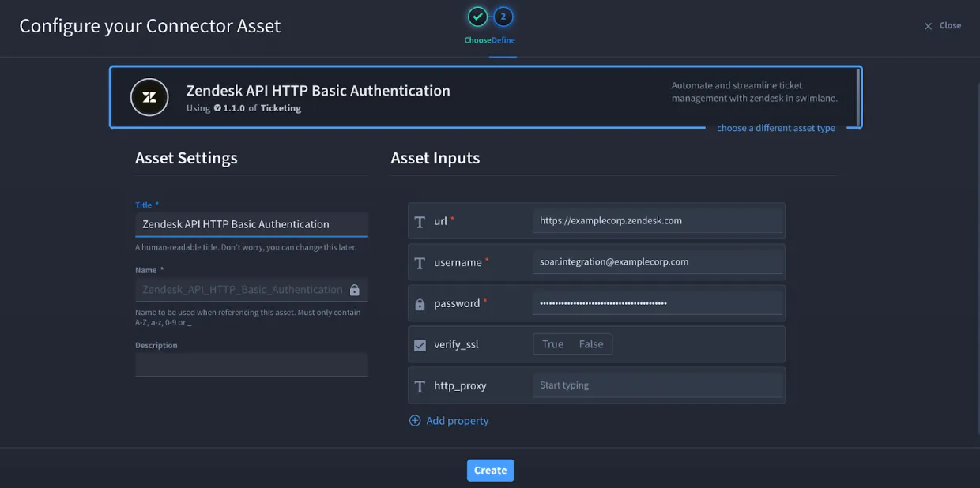Image resolution: width=980 pixels, height=488 pixels.
Task: Click the locked Name field
Action: [x=251, y=290]
